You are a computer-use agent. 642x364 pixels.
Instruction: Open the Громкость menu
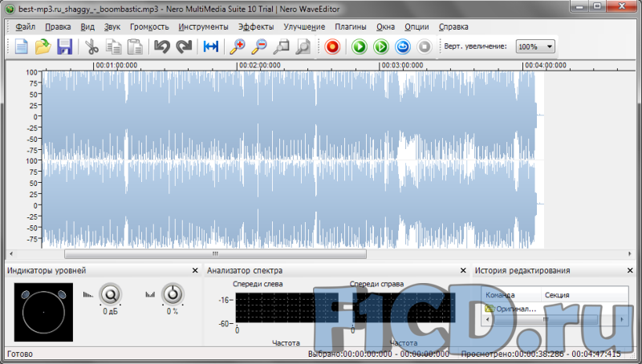coord(149,27)
